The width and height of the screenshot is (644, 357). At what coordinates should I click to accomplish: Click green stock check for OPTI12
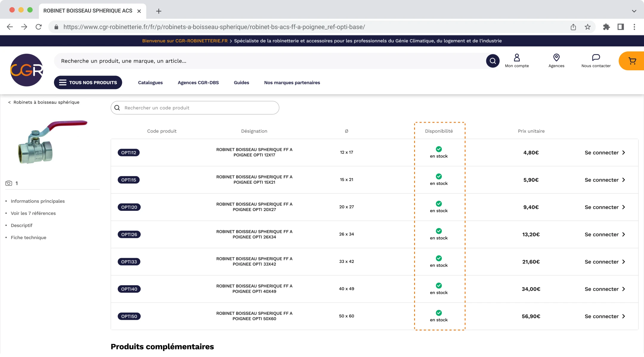tap(439, 149)
